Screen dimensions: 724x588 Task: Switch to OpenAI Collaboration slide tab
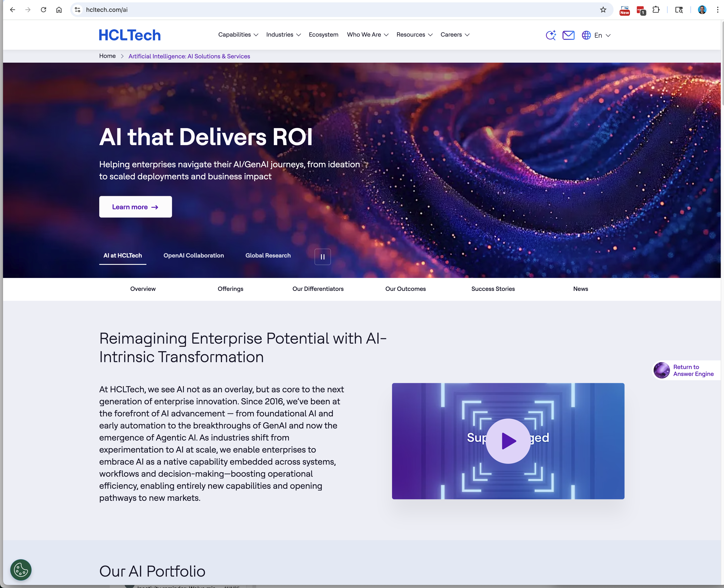[x=193, y=255]
